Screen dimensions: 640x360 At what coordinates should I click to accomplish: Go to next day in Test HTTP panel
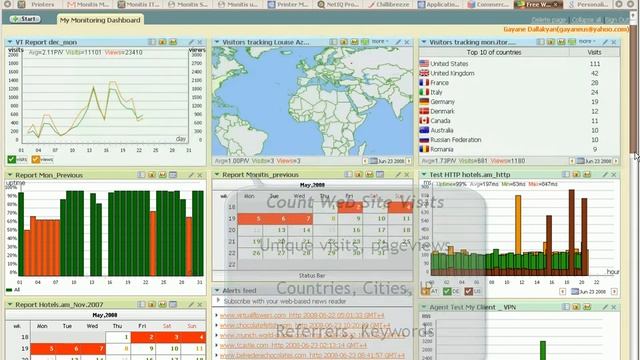pos(613,291)
